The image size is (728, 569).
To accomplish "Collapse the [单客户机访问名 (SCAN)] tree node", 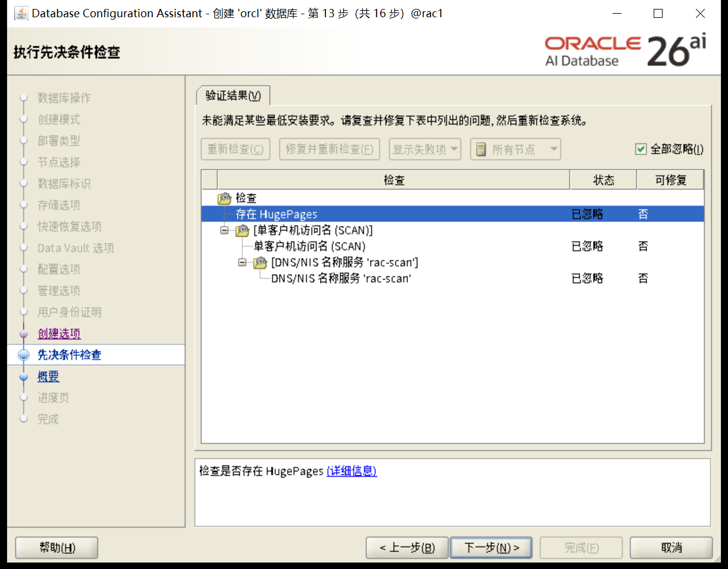I will point(224,230).
